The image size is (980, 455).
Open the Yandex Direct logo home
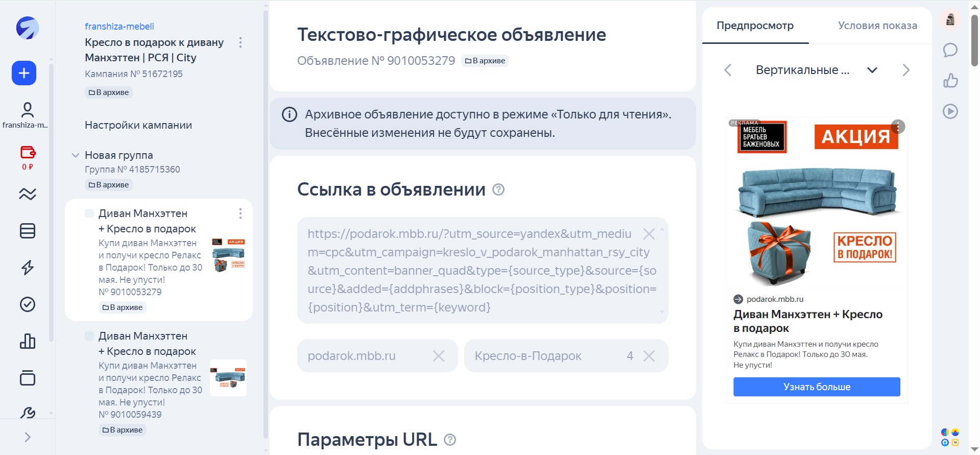[27, 28]
